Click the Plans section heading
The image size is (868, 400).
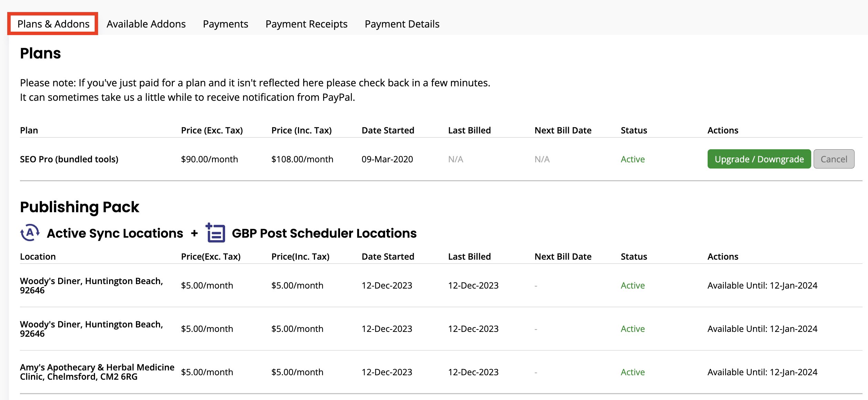[40, 53]
